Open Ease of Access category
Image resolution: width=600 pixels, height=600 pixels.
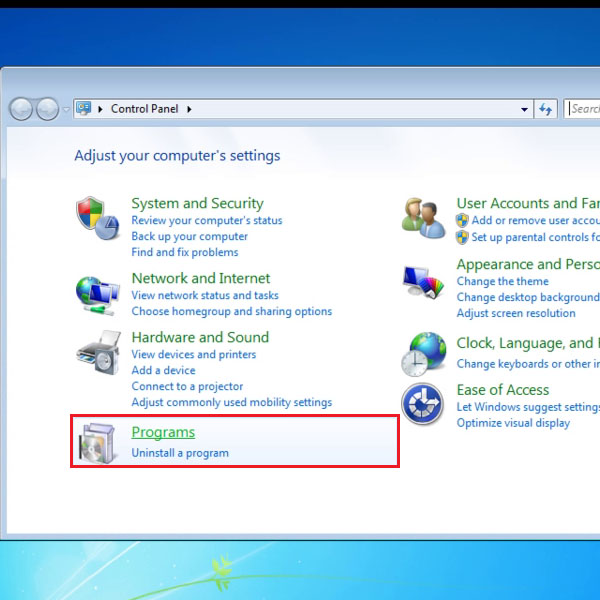(x=503, y=390)
